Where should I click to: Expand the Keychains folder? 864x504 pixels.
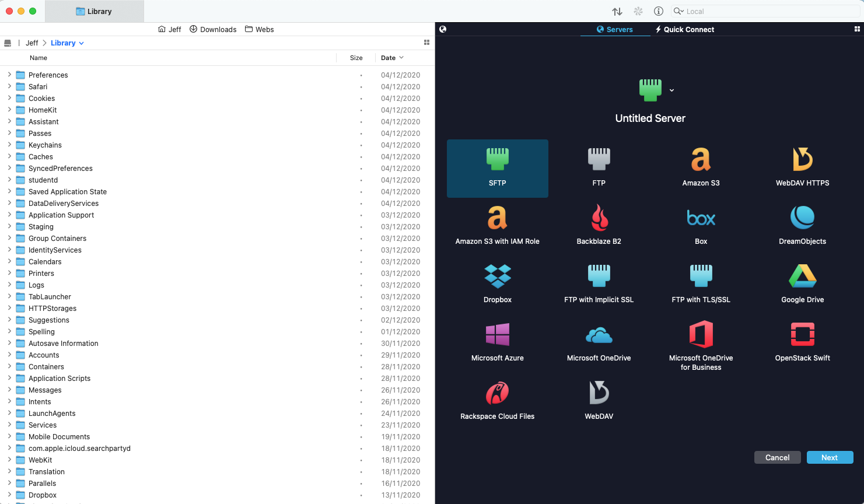(x=9, y=145)
